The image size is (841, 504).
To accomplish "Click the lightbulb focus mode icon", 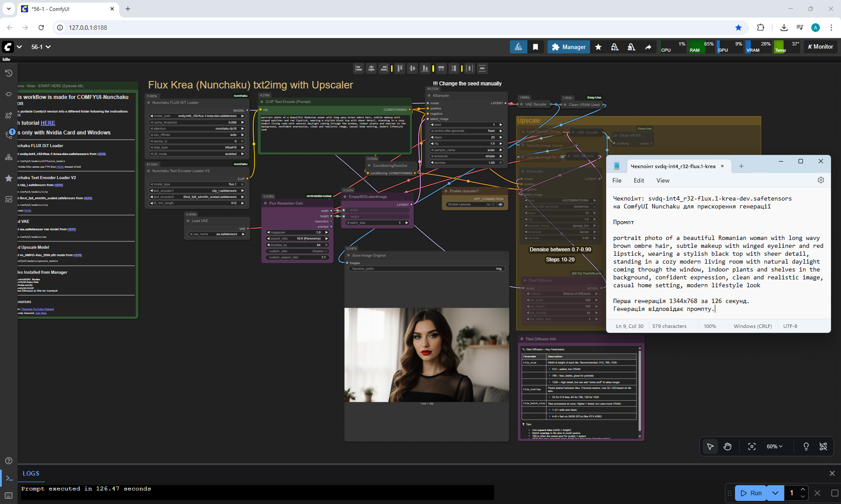I will [806, 447].
